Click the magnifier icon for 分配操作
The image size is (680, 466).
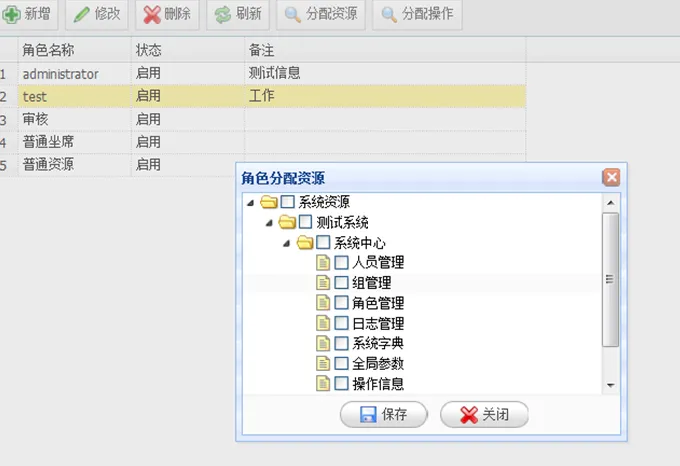[x=389, y=14]
